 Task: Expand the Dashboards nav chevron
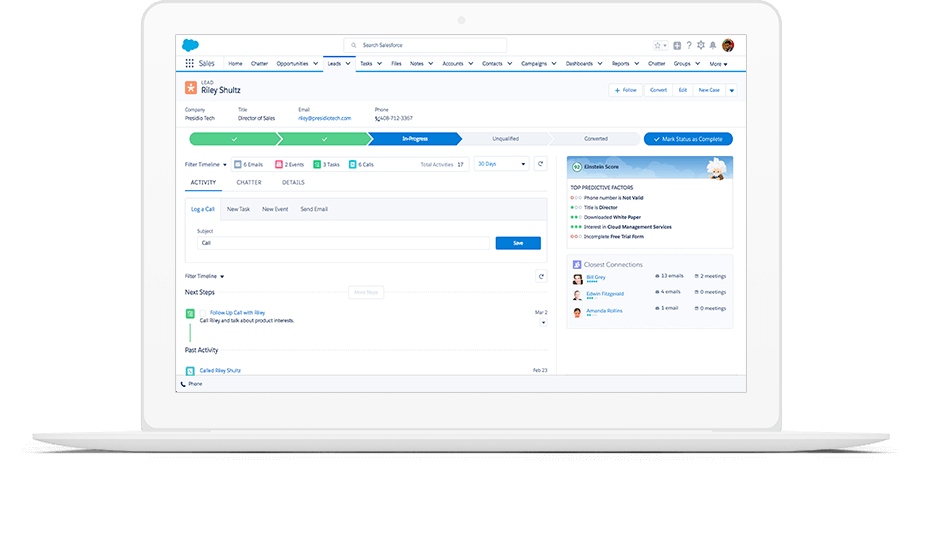pyautogui.click(x=600, y=64)
